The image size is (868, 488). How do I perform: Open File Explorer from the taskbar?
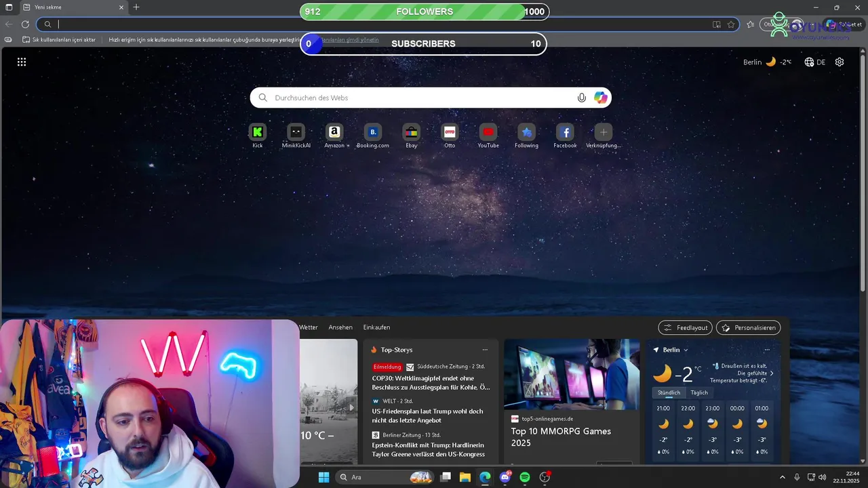[x=465, y=477]
